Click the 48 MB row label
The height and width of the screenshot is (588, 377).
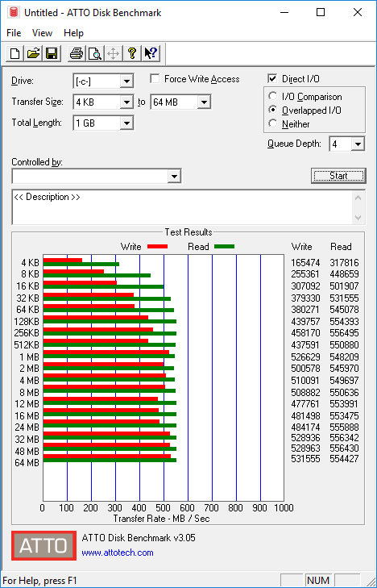(x=27, y=451)
